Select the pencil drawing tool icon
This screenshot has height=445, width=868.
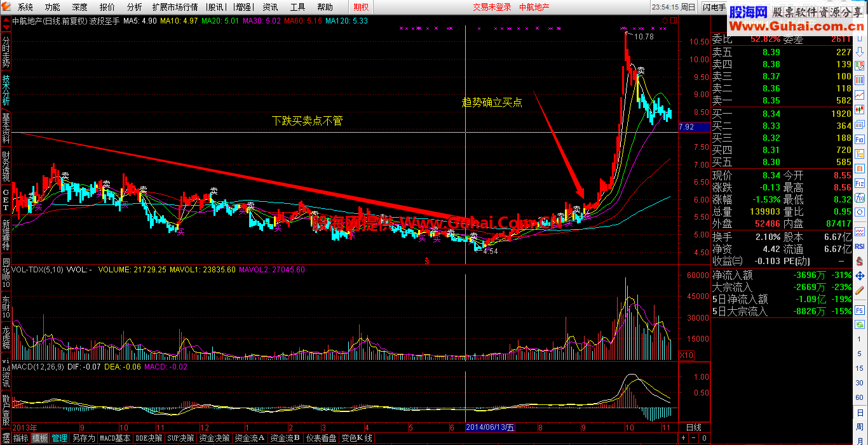[860, 291]
